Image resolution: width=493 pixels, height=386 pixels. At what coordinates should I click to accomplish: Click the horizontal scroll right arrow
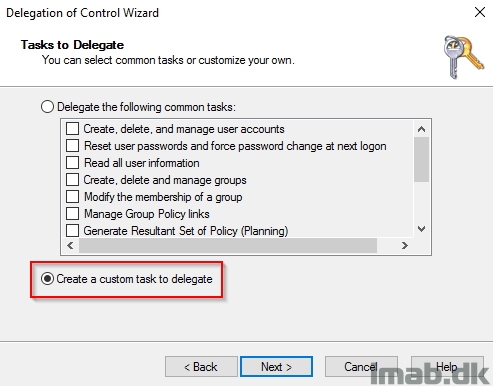405,246
